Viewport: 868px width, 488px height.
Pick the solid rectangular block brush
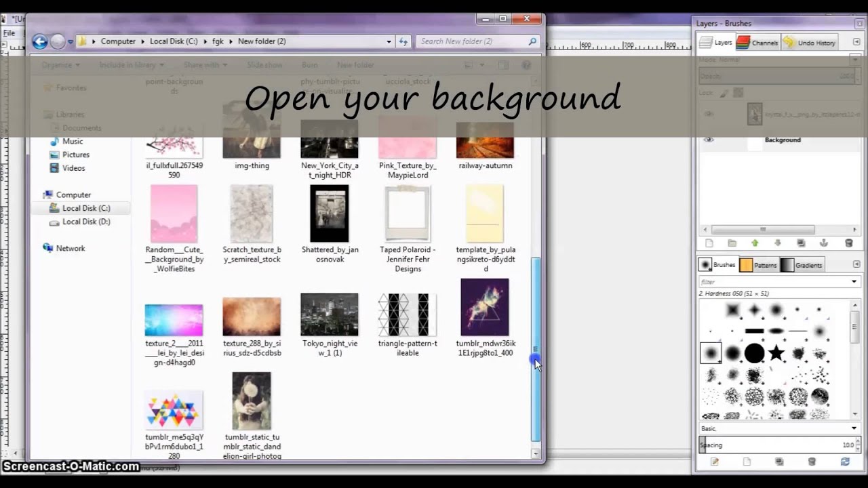tap(755, 331)
